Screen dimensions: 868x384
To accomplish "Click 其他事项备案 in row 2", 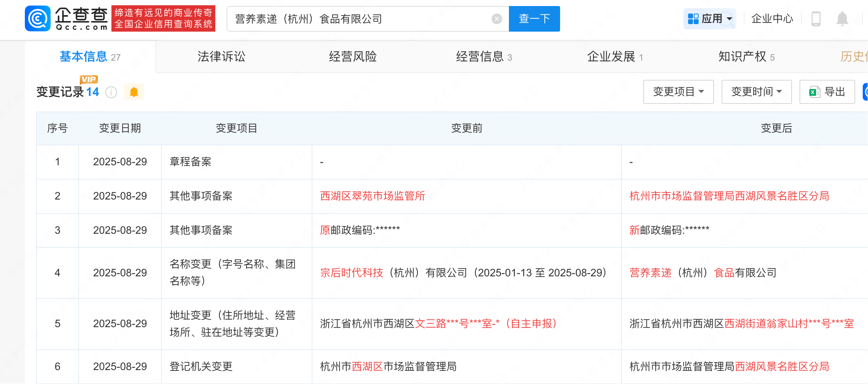I will pos(201,196).
